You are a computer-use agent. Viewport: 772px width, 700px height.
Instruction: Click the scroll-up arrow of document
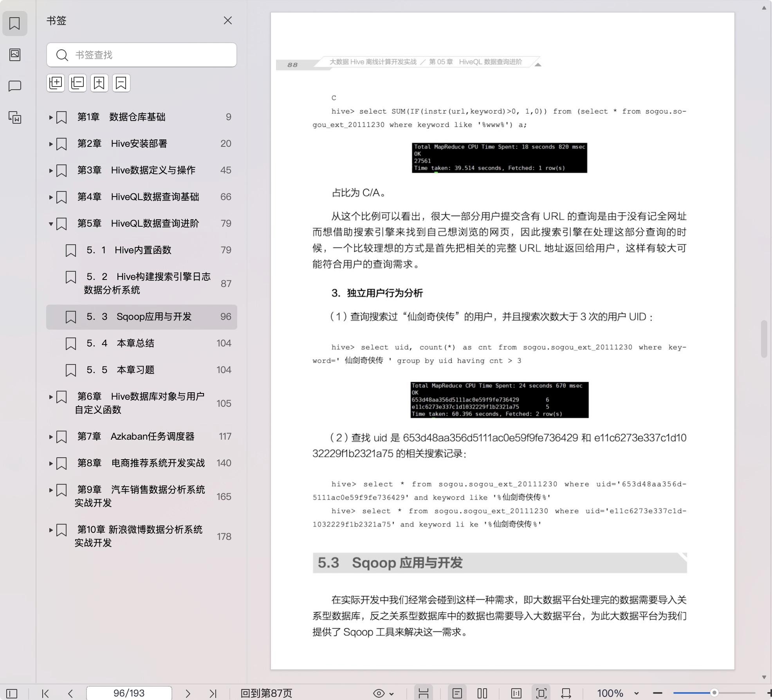coord(764,8)
